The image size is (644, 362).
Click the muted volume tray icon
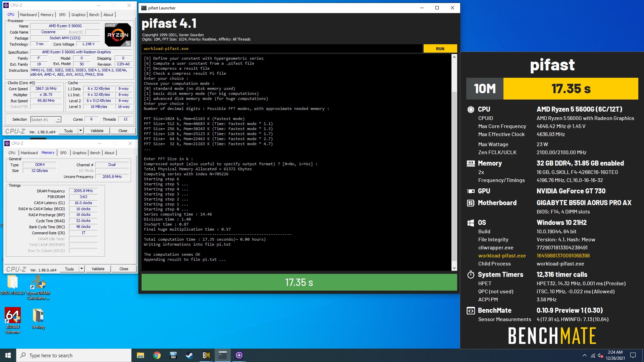pos(600,355)
